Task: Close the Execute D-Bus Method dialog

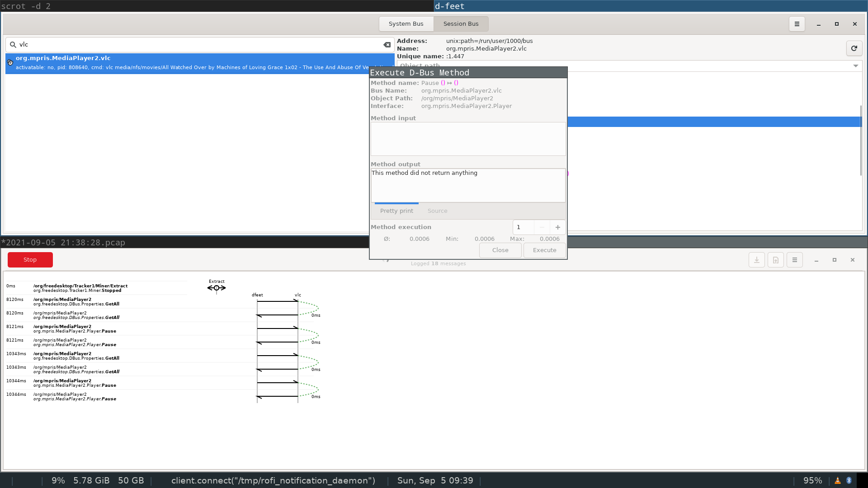Action: click(x=500, y=250)
